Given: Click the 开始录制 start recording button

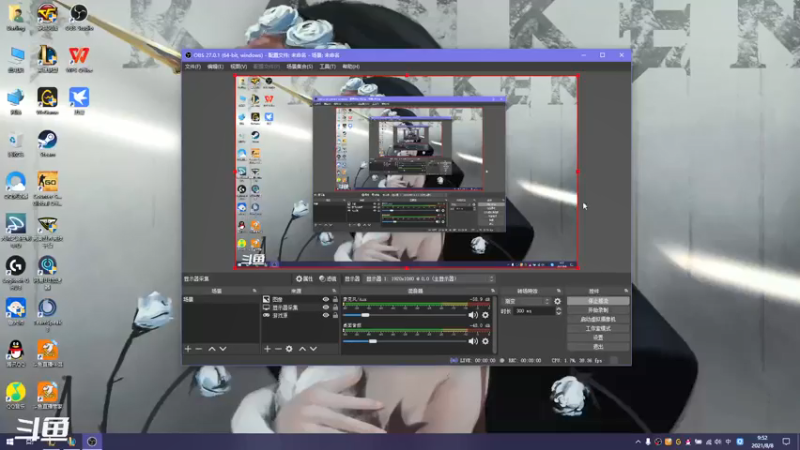Looking at the screenshot, I should click(x=598, y=310).
